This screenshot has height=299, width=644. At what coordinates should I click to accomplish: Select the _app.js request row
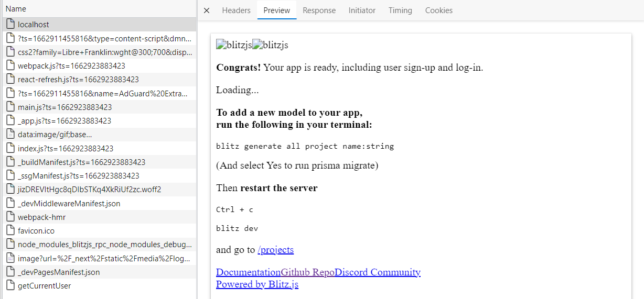coord(100,120)
